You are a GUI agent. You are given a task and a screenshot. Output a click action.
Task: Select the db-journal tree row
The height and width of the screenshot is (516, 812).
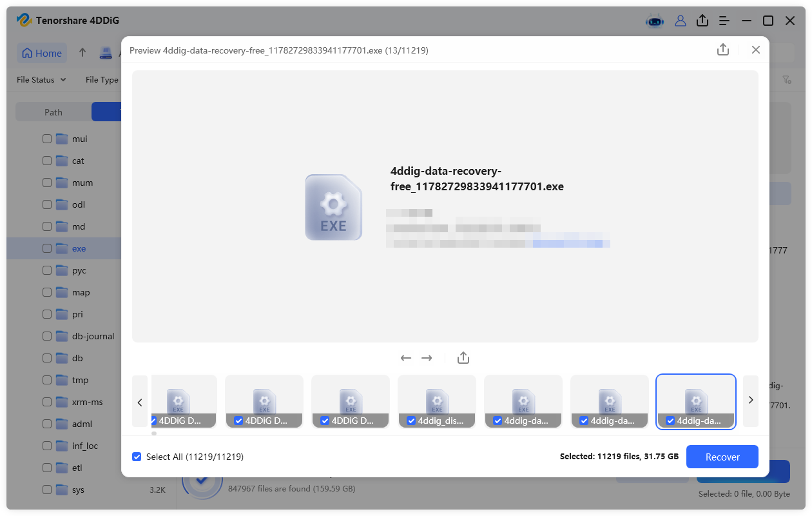tap(64, 336)
